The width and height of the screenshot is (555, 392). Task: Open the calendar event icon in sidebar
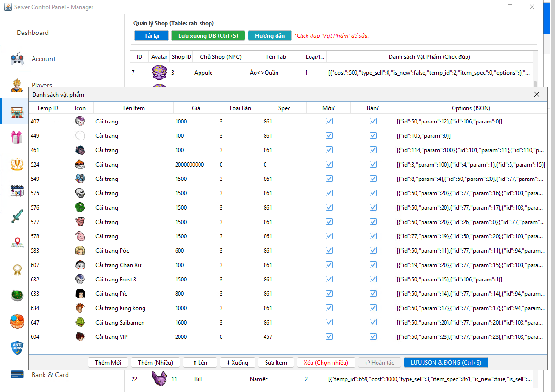[x=17, y=190]
